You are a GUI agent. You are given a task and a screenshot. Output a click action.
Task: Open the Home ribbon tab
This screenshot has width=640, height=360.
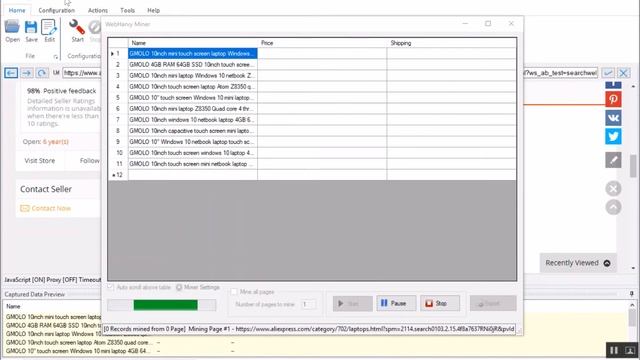point(17,10)
